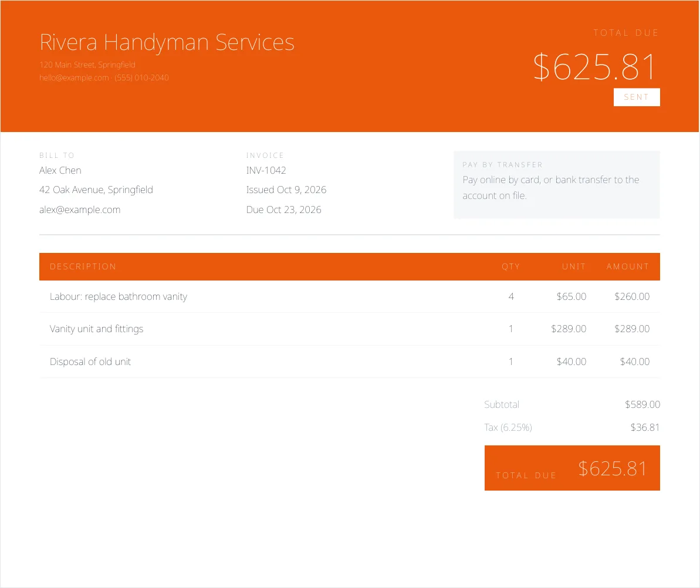Click the $589.00 subtotal value

click(642, 405)
